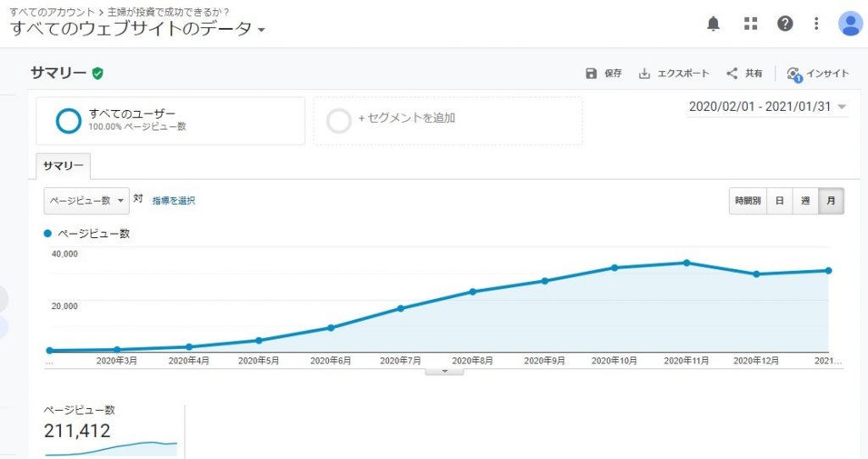
Task: Switch graph granularity to 時間別
Action: tap(748, 201)
